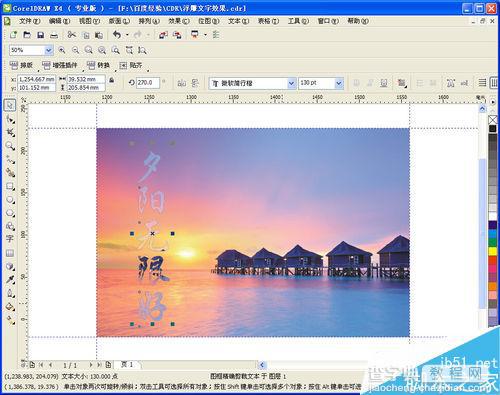Select the Rectangle tool in the toolbox
The width and height of the screenshot is (500, 395).
[x=10, y=186]
